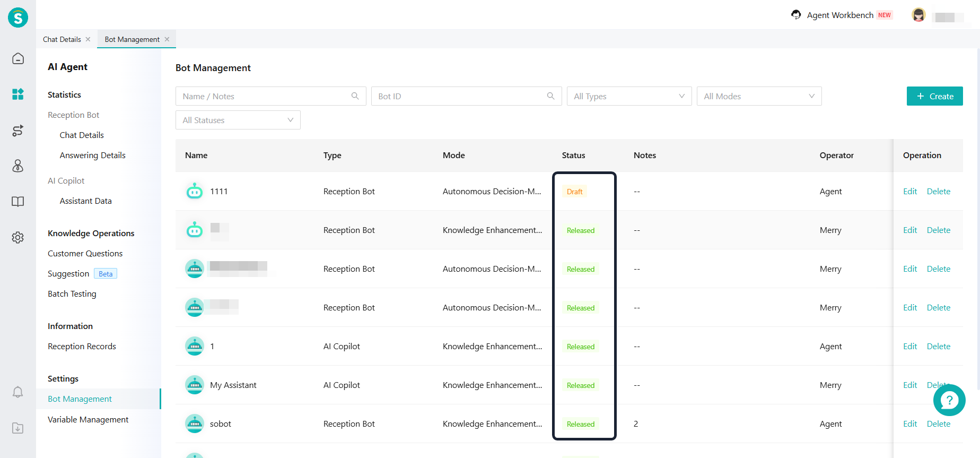Viewport: 980px width, 458px height.
Task: Click the home icon in left sidebar
Action: pyautogui.click(x=18, y=58)
